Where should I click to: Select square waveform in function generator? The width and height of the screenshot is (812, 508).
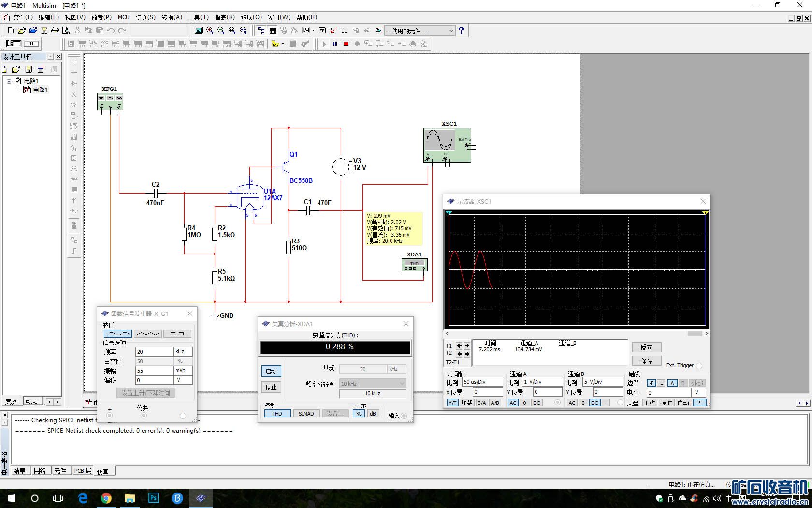coord(177,334)
